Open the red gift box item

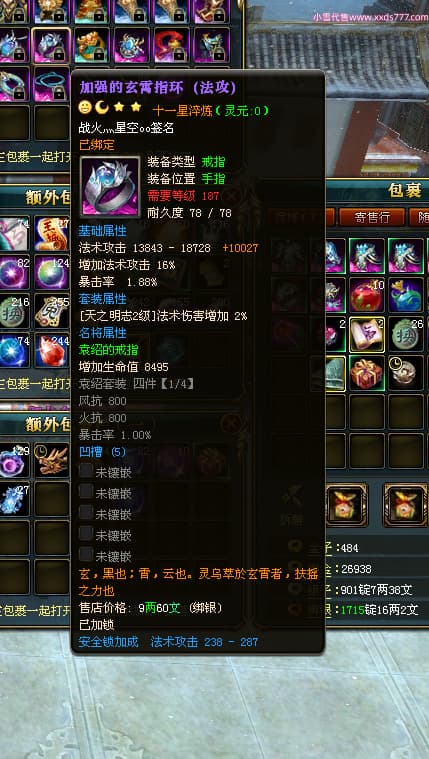pyautogui.click(x=367, y=373)
